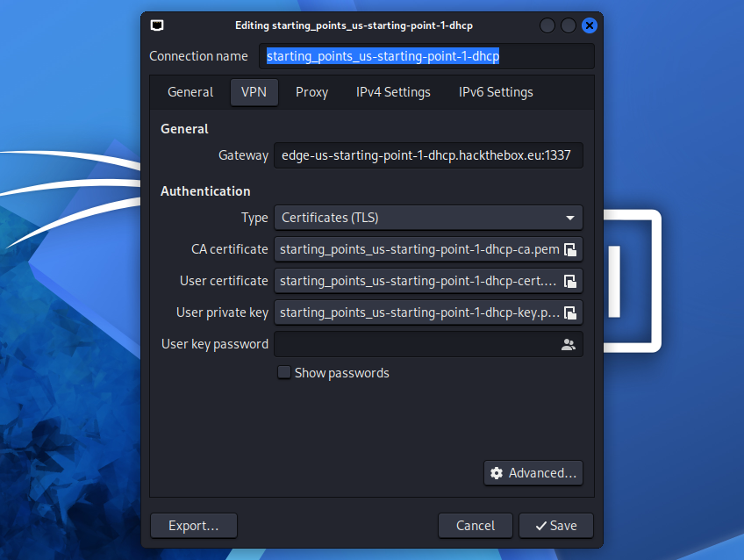The width and height of the screenshot is (744, 560).
Task: Switch to the IPv4 Settings tab
Action: [392, 92]
